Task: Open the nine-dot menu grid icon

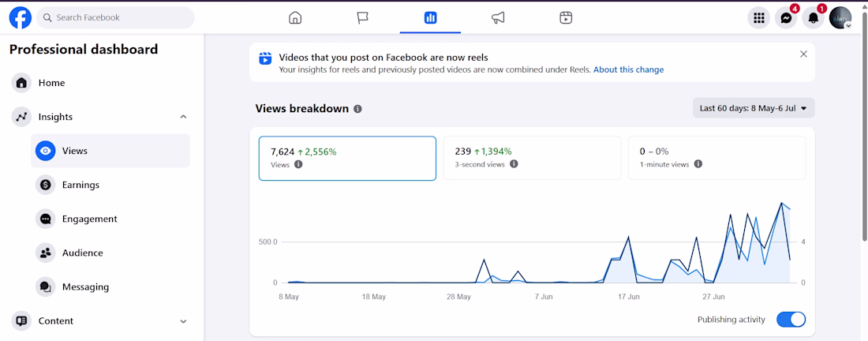Action: point(759,17)
